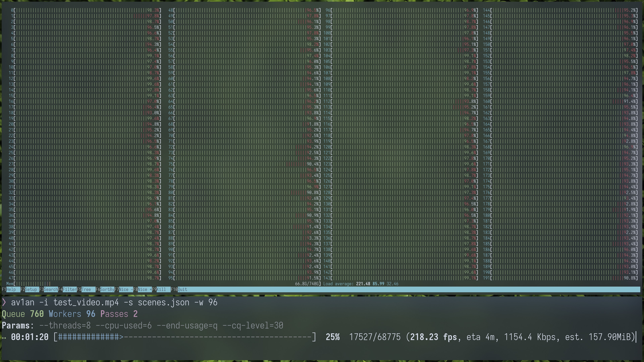This screenshot has width=644, height=362.
Task: Click the CPU 47 meter row
Action: 85,278
